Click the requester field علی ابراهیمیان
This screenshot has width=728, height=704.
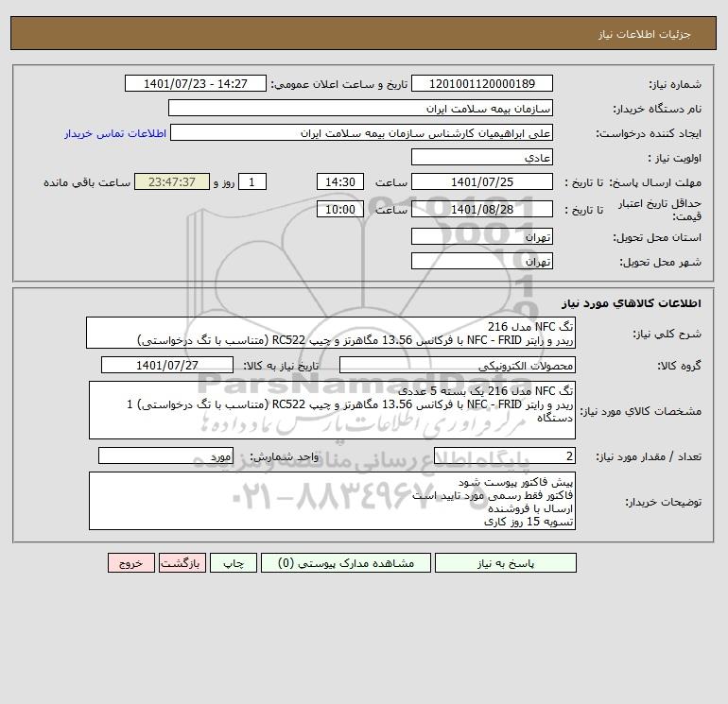tap(361, 132)
